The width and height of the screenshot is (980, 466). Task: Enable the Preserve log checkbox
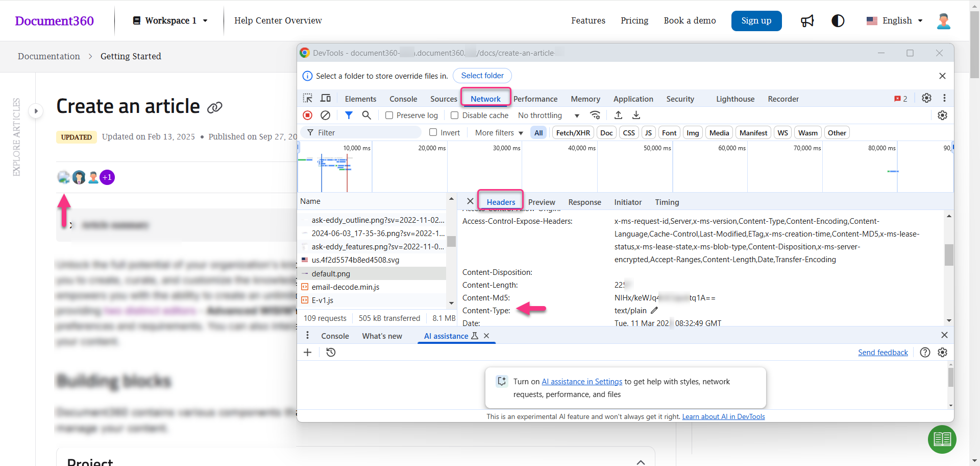pos(389,115)
